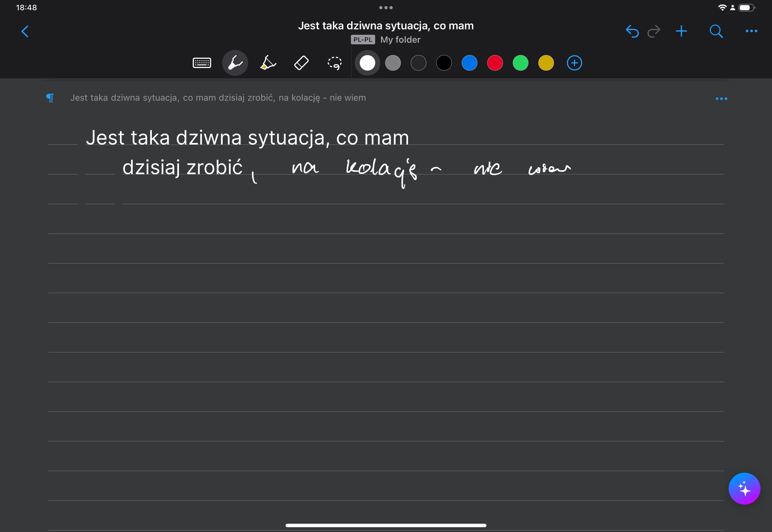Choose the red ink color

(495, 63)
